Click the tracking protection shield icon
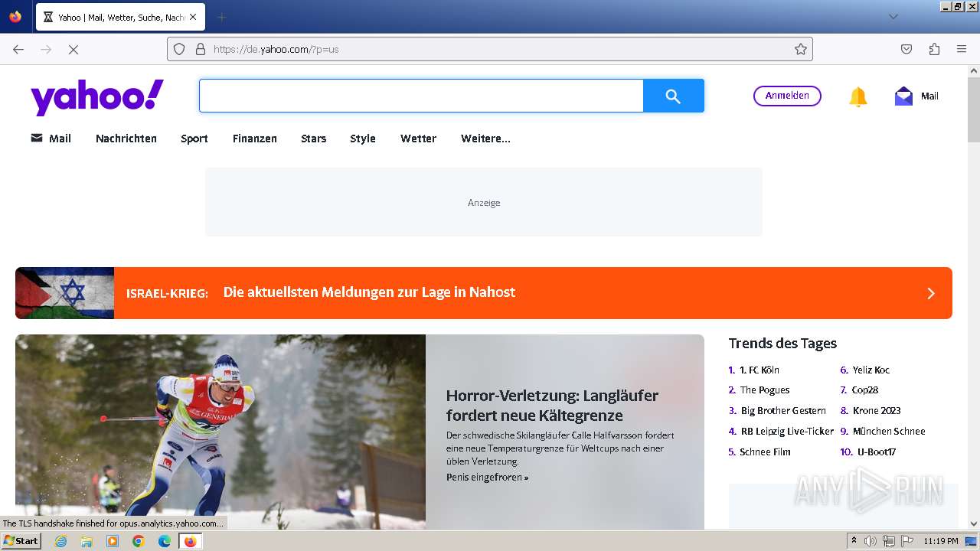 pyautogui.click(x=179, y=49)
